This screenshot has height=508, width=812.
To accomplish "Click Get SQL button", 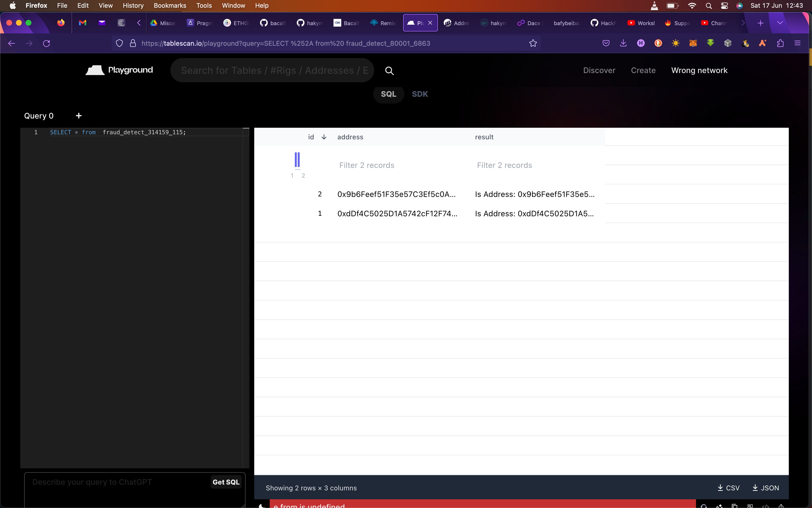I will click(x=226, y=482).
